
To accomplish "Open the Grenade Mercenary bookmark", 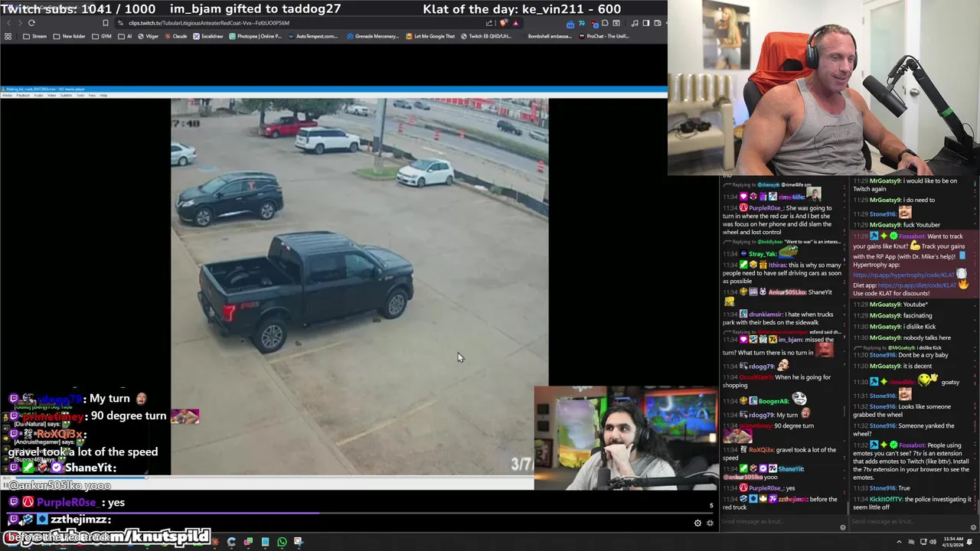I will (374, 36).
